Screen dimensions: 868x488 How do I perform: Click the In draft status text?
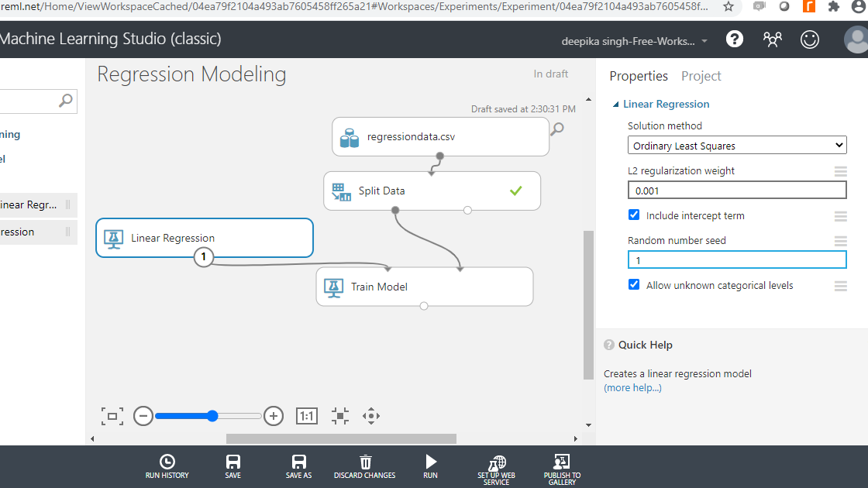tap(551, 74)
